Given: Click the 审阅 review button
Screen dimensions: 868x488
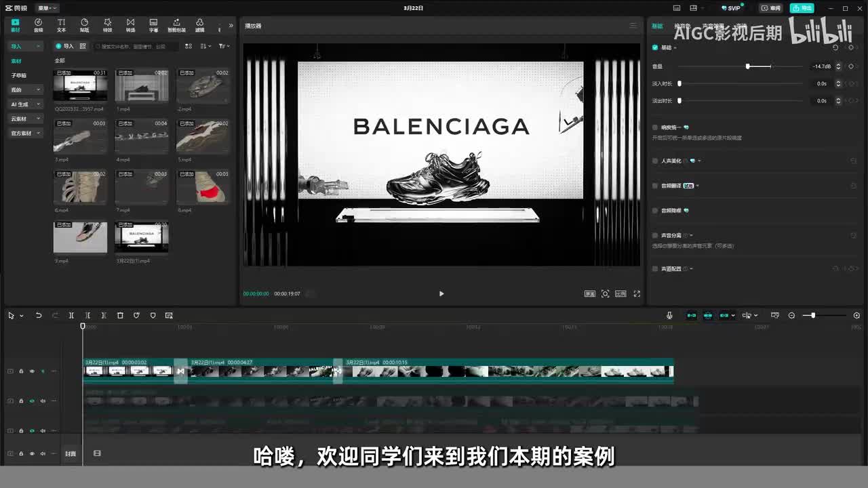Looking at the screenshot, I should coord(771,8).
